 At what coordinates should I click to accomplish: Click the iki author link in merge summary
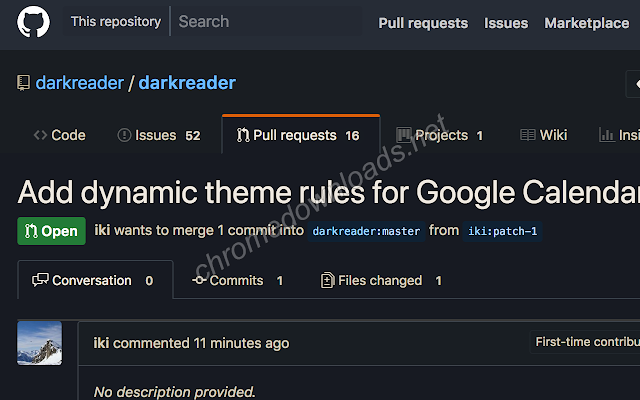102,230
